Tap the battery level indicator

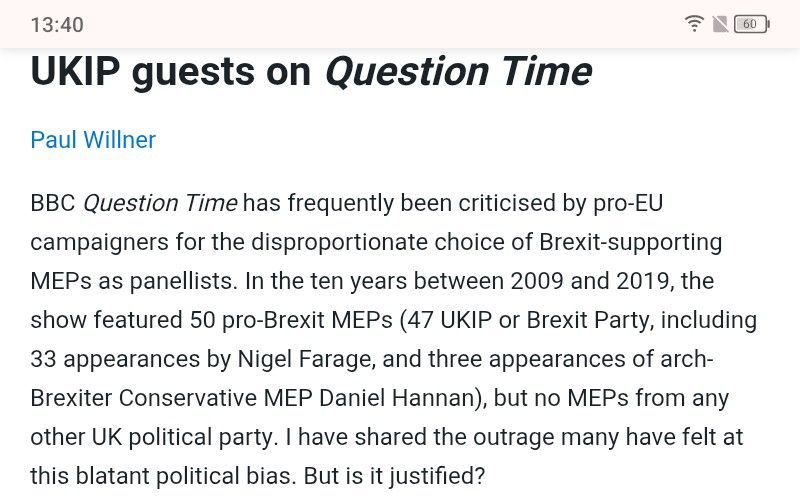pyautogui.click(x=751, y=24)
